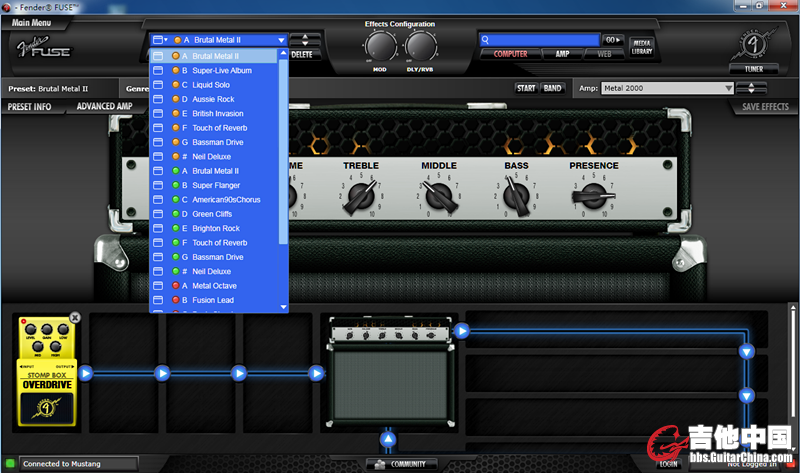The width and height of the screenshot is (800, 473).
Task: Click the green dot beside Brighton Rock
Action: 176,228
